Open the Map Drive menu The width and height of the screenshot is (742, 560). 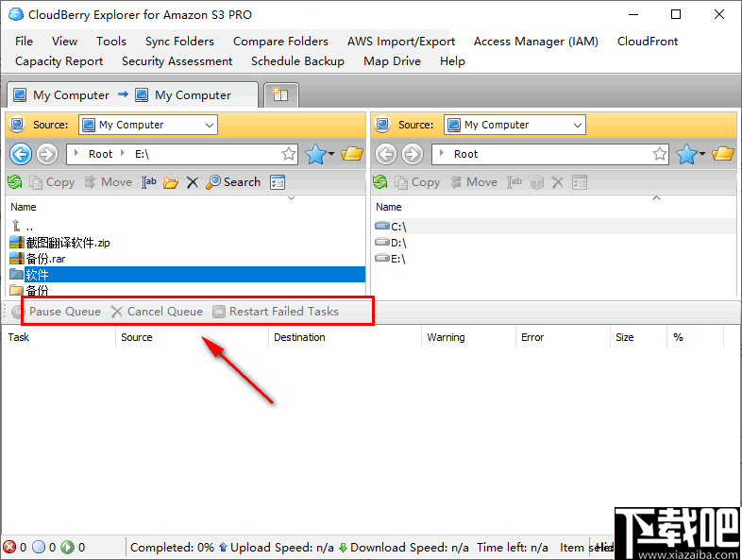tap(393, 61)
